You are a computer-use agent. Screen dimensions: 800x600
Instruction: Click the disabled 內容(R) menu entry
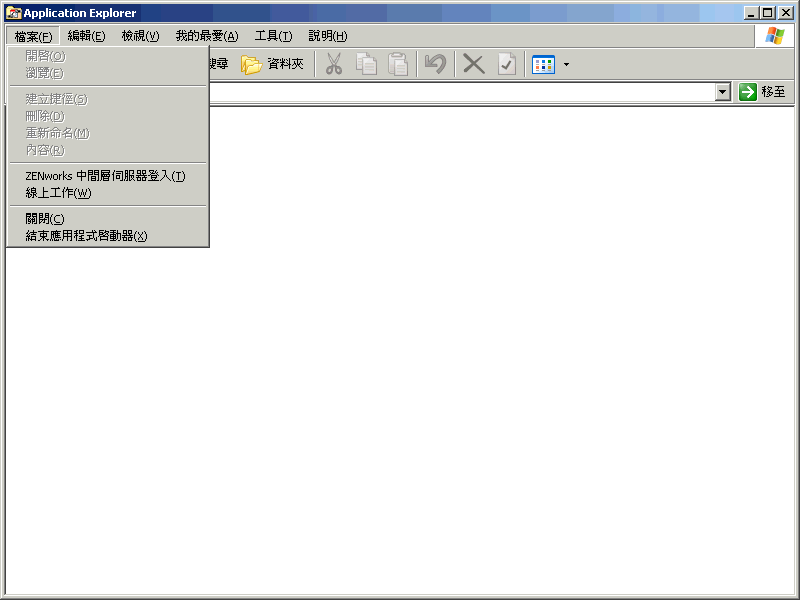[108, 150]
